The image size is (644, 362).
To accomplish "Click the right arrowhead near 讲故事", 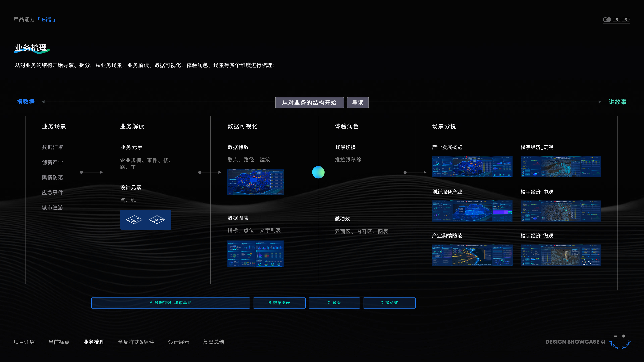I will coord(600,102).
